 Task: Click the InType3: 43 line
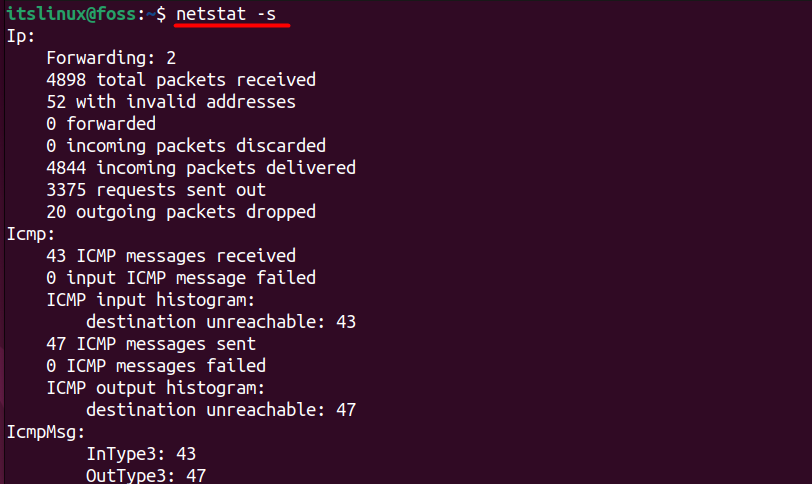(x=141, y=454)
